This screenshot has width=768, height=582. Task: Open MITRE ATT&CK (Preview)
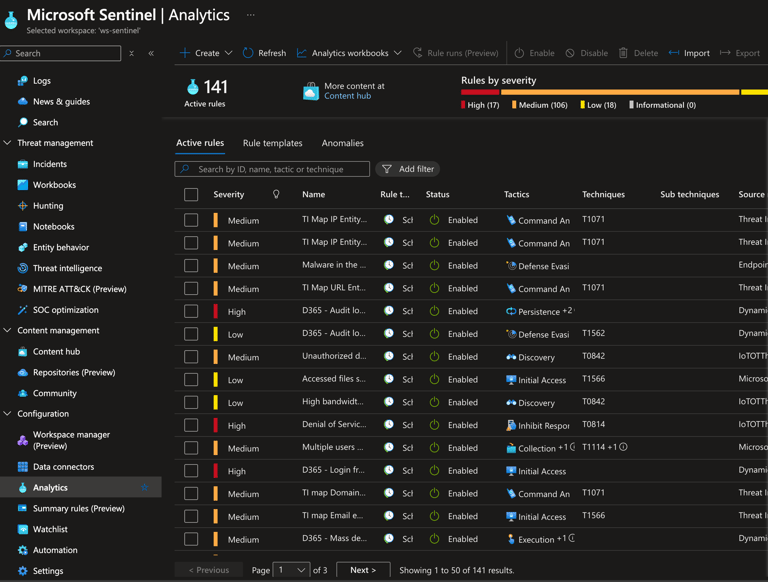click(x=79, y=289)
